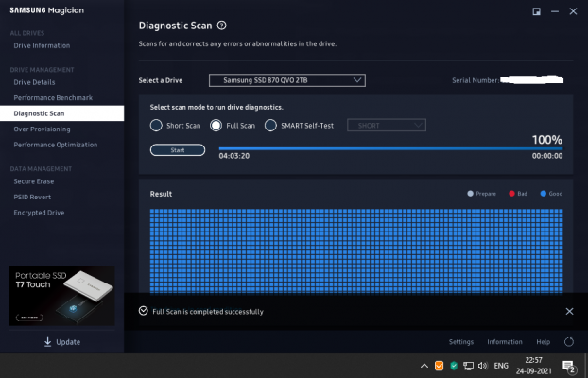Screen dimensions: 588x378
Task: Open Performance Optimization section
Action: coord(56,145)
